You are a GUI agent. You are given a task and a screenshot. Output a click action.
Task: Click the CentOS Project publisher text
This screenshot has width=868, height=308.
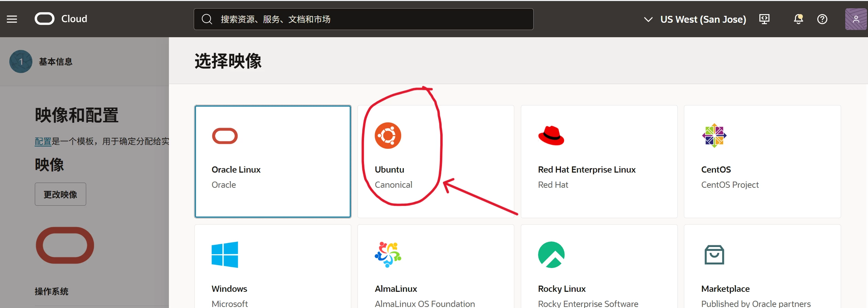point(730,185)
